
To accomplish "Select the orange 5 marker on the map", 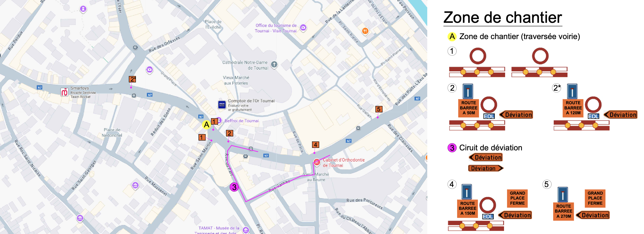I will (379, 109).
